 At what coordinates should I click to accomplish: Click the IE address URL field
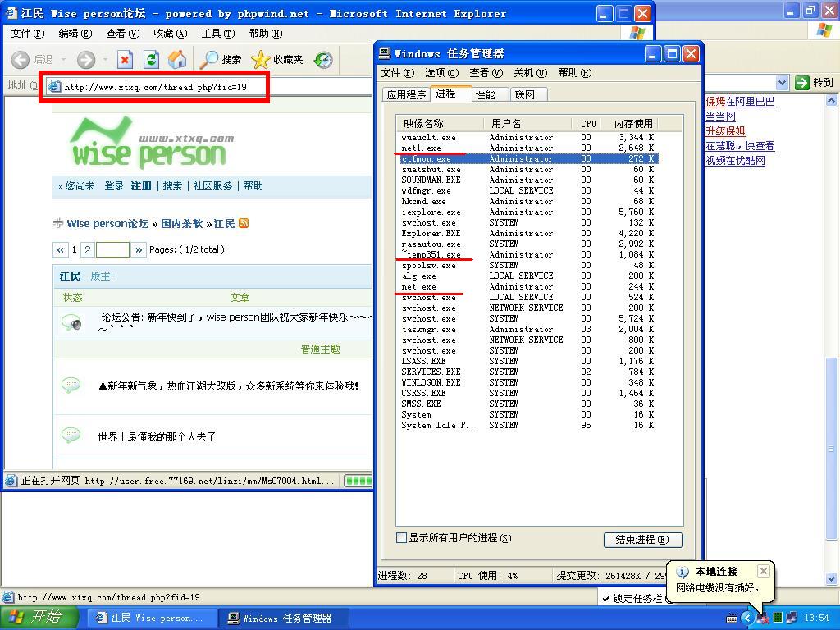tap(155, 87)
